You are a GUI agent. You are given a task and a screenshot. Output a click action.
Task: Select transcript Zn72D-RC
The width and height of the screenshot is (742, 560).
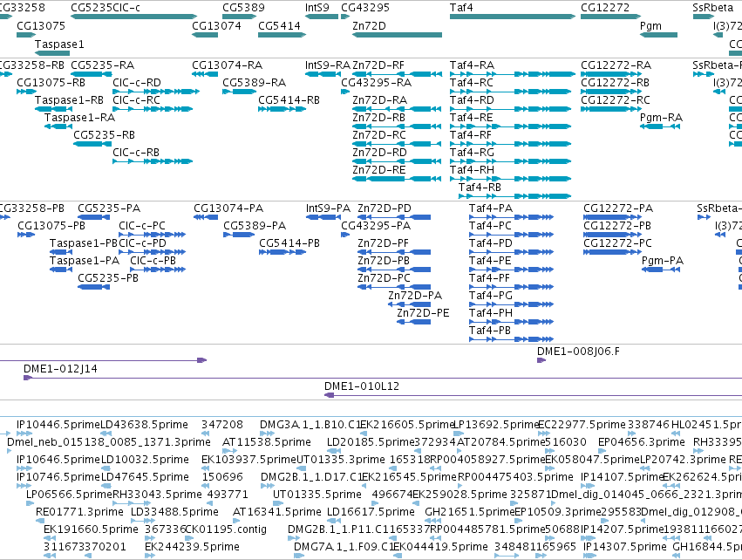(x=398, y=144)
